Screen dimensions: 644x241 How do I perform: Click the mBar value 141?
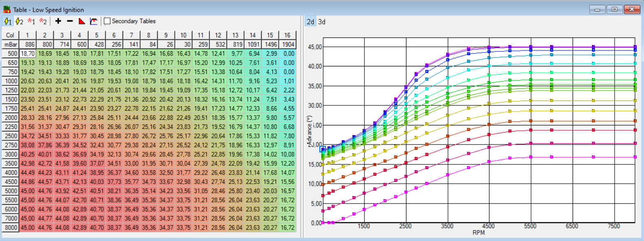click(x=132, y=44)
